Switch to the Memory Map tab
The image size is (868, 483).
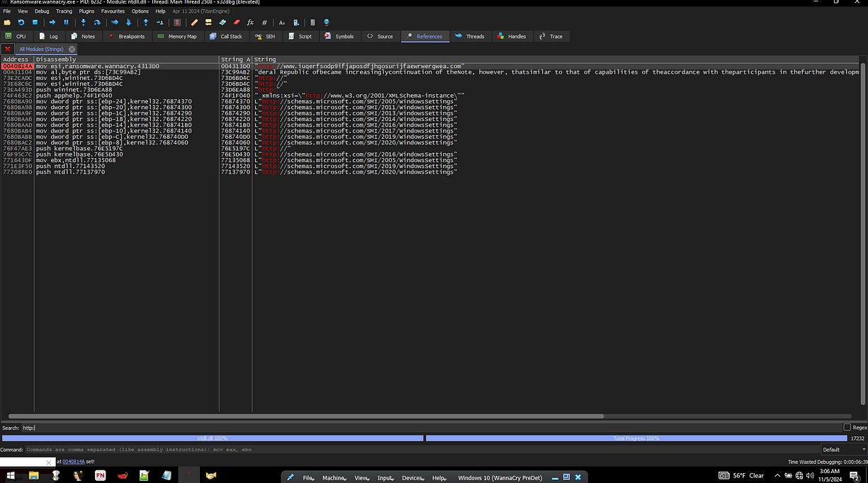coord(177,36)
